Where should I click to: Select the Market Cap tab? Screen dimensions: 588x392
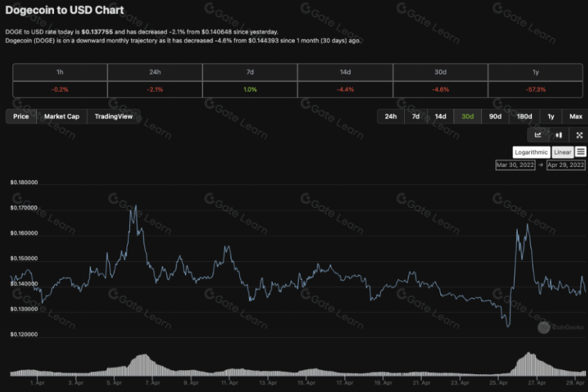click(62, 116)
